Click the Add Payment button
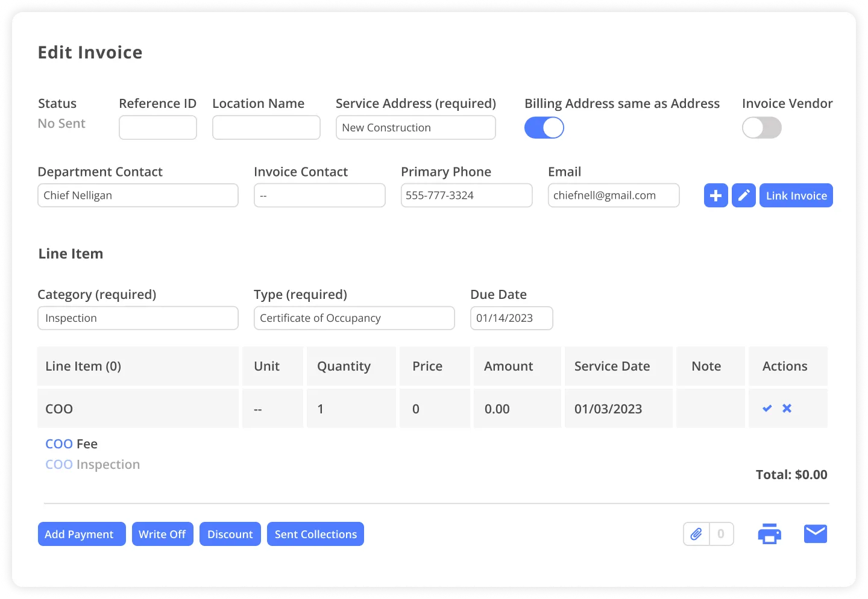Image resolution: width=868 pixels, height=599 pixels. point(81,534)
